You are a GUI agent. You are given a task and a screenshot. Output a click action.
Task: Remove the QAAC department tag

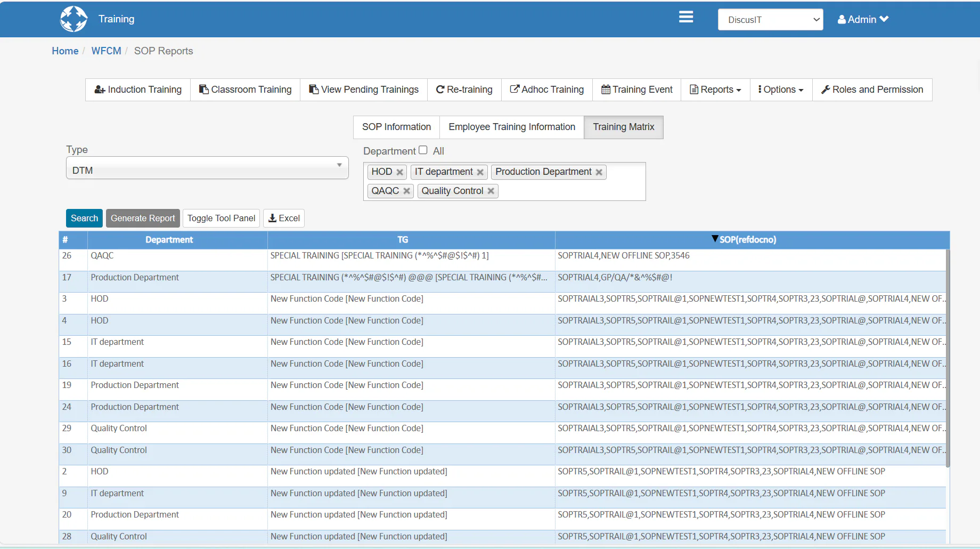click(407, 191)
